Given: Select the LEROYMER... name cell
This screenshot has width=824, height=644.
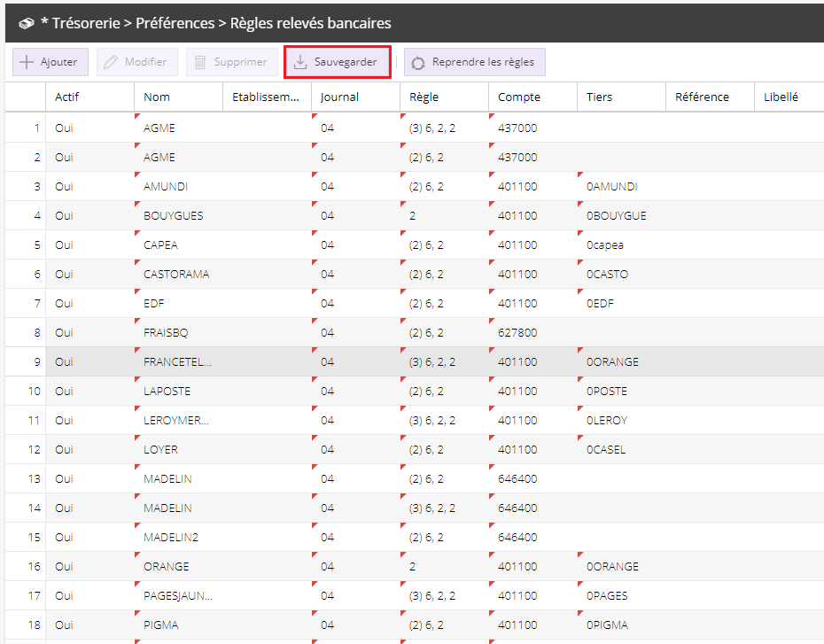Looking at the screenshot, I should point(179,420).
